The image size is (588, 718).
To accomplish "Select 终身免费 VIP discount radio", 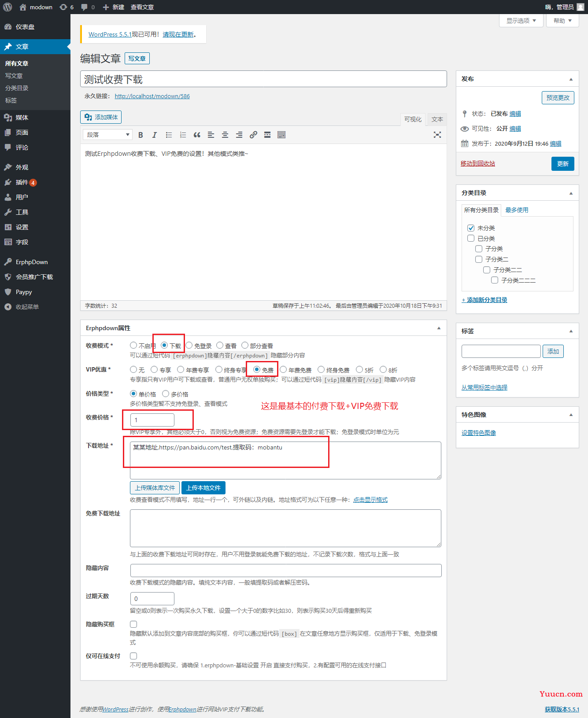I will 321,369.
